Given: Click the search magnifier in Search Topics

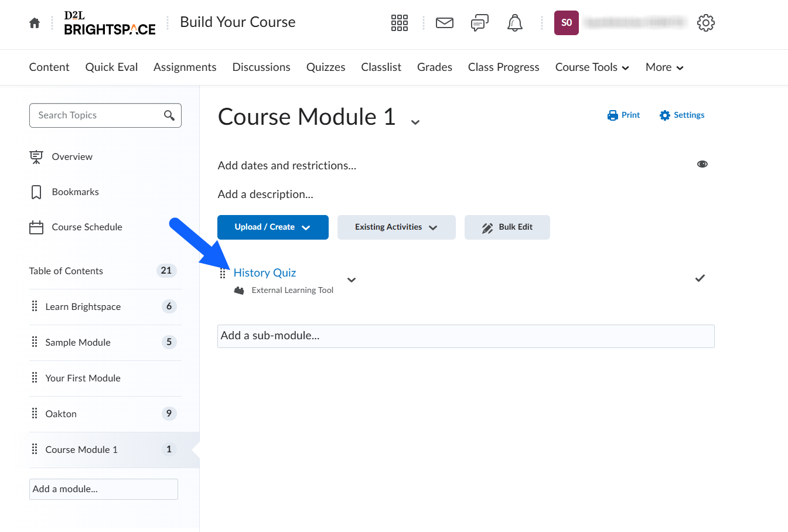Looking at the screenshot, I should coord(169,115).
